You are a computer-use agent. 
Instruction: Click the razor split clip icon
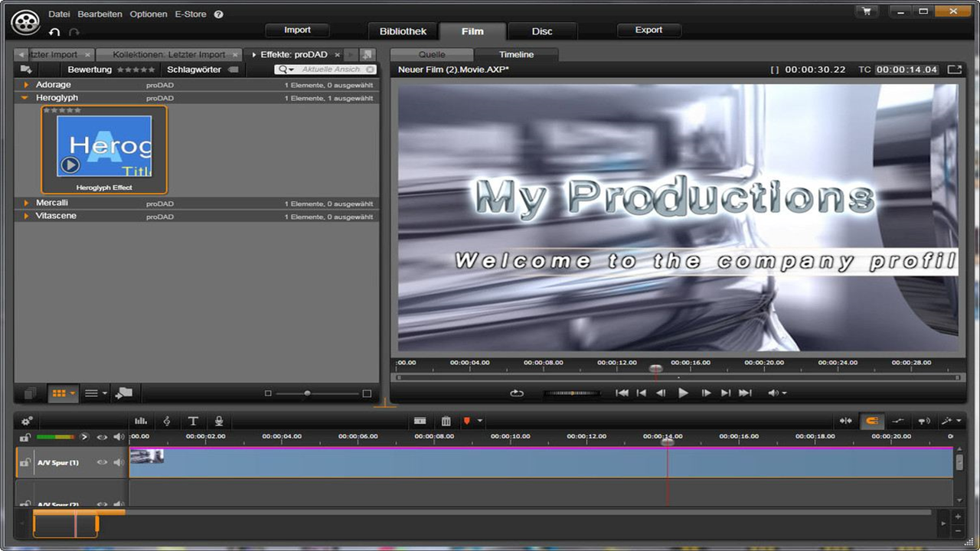pos(420,421)
